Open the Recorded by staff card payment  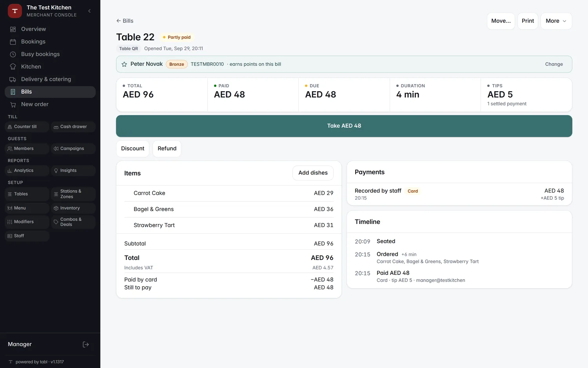pyautogui.click(x=459, y=194)
